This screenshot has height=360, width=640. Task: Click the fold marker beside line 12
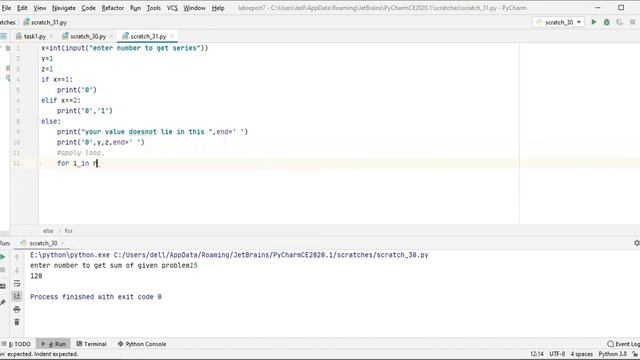click(x=38, y=163)
